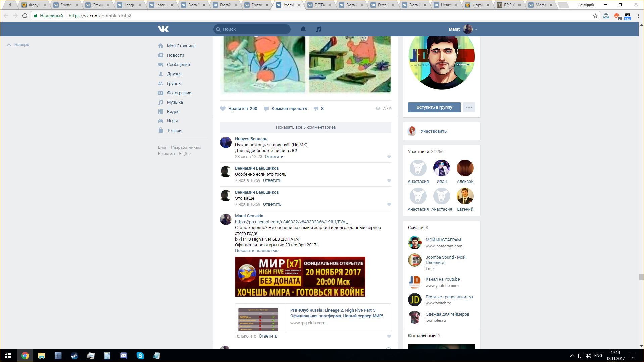Image resolution: width=644 pixels, height=362 pixels.
Task: Open Steam from the taskbar
Action: (74, 356)
